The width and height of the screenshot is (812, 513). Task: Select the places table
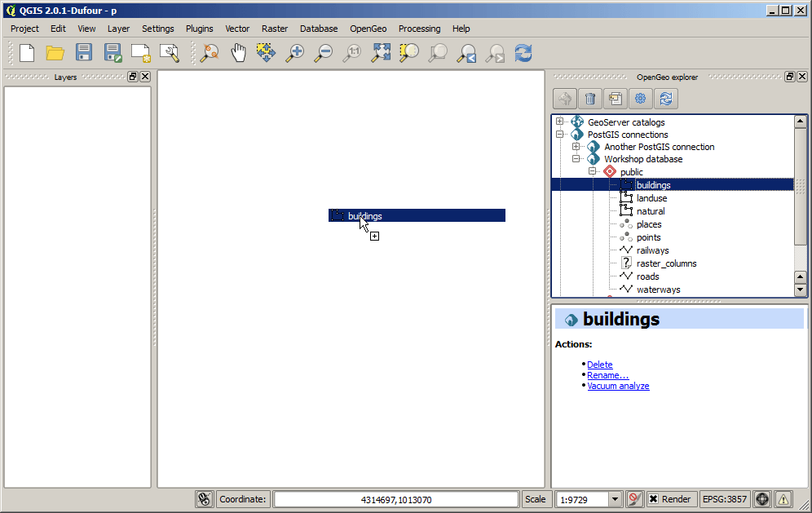click(x=649, y=224)
